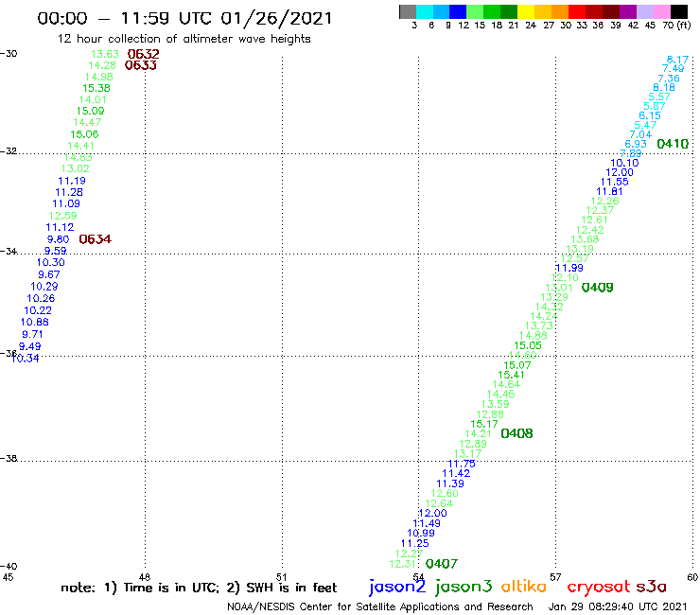Click the 0407 time marker
The height and width of the screenshot is (615, 700).
coord(442,564)
